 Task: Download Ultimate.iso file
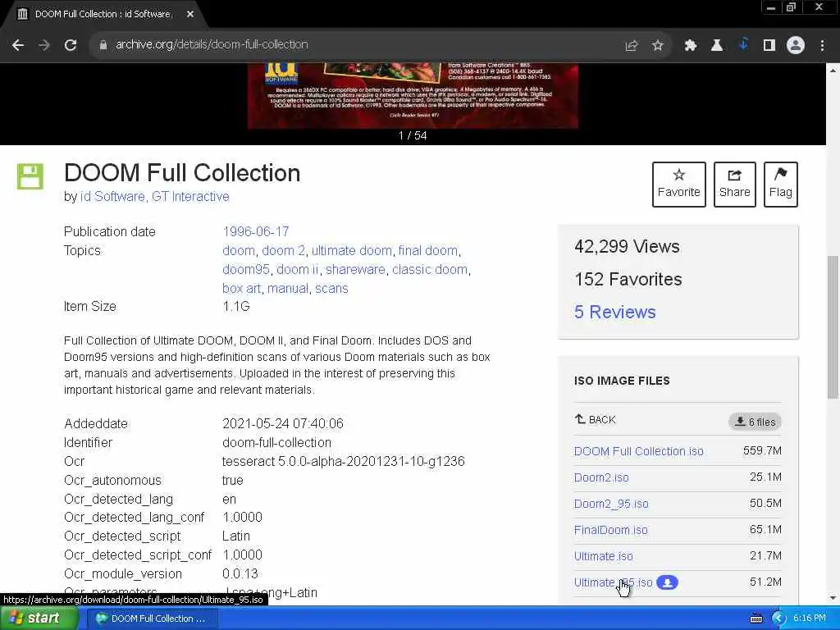click(603, 556)
